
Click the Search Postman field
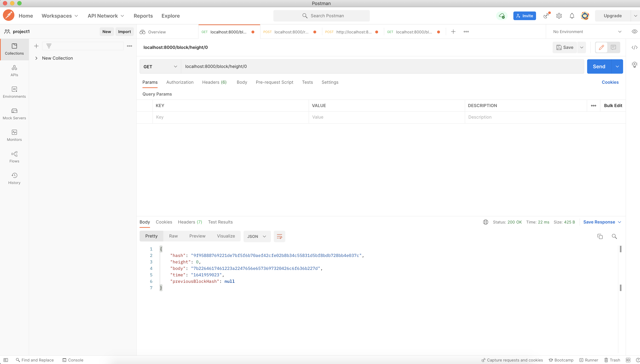click(321, 16)
